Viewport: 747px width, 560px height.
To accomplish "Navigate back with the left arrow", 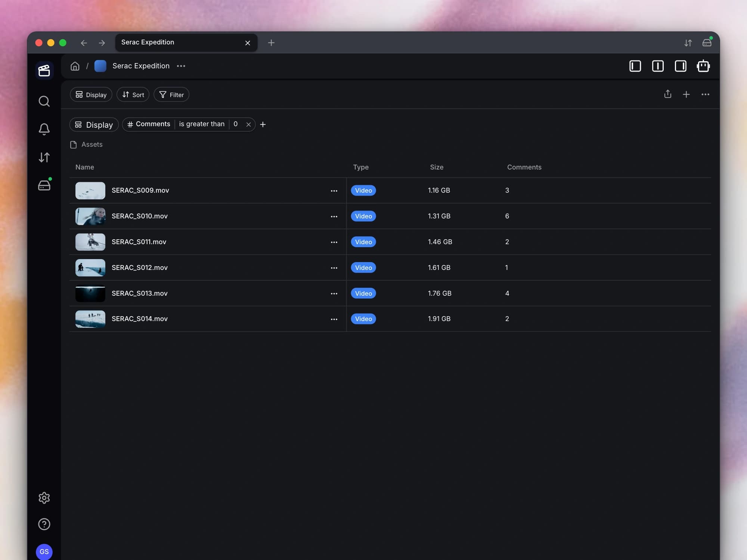I will 84,43.
